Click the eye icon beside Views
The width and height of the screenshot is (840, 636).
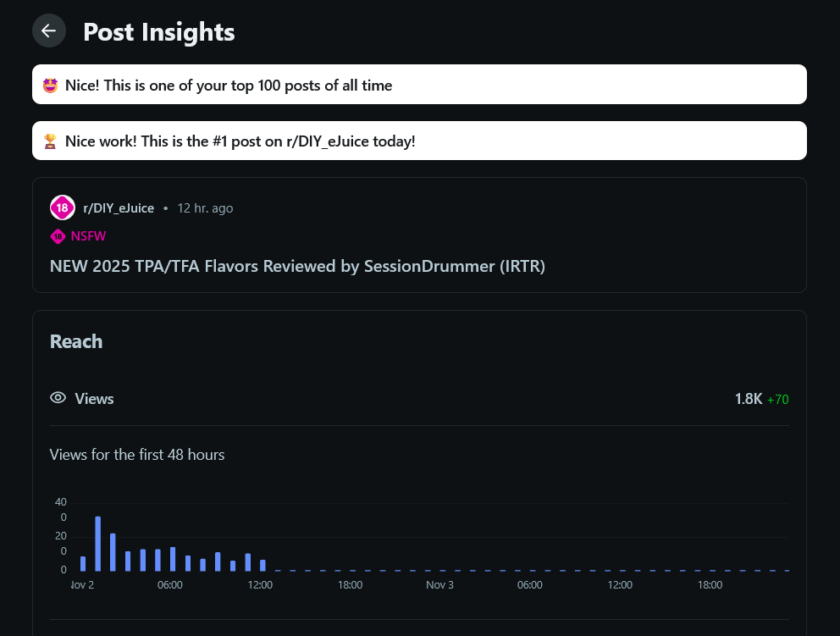pos(58,398)
